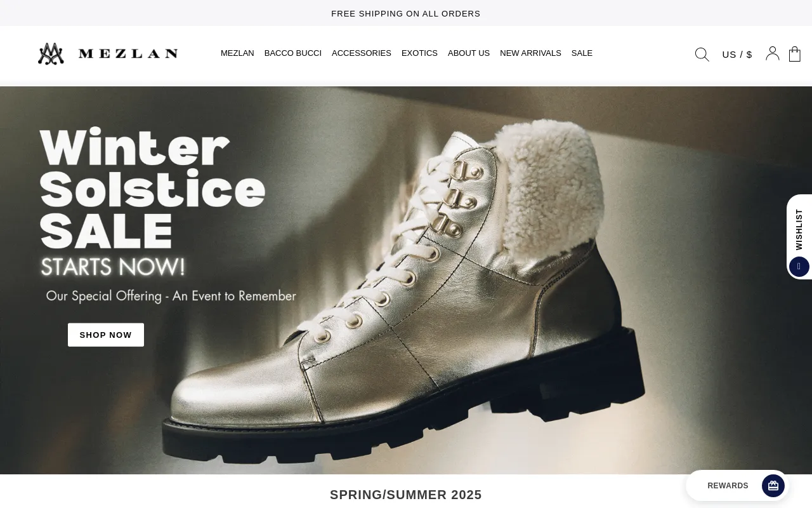The image size is (812, 508).
Task: Click the MEZLAN wordmark text logo
Action: 128,54
